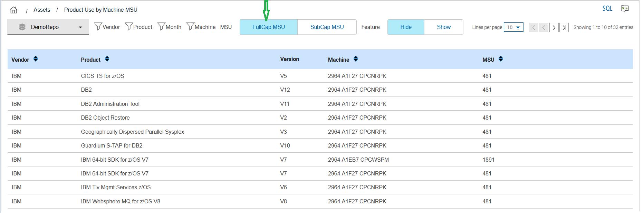The image size is (644, 213).
Task: Click version V6 cell
Action: [x=283, y=187]
